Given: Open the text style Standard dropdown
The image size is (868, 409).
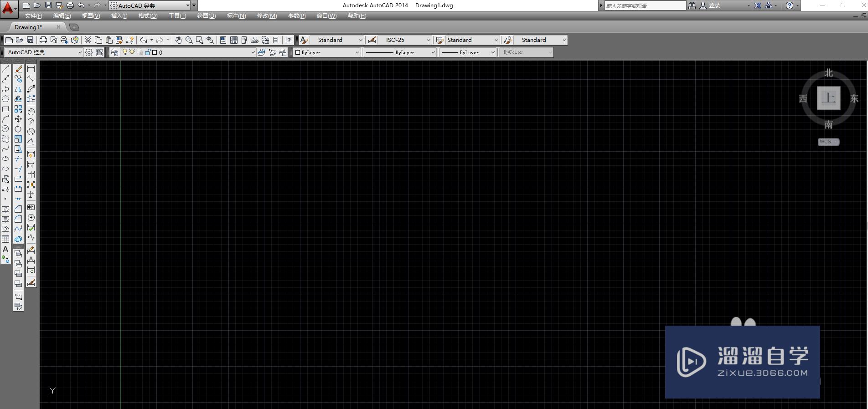Looking at the screenshot, I should click(337, 40).
